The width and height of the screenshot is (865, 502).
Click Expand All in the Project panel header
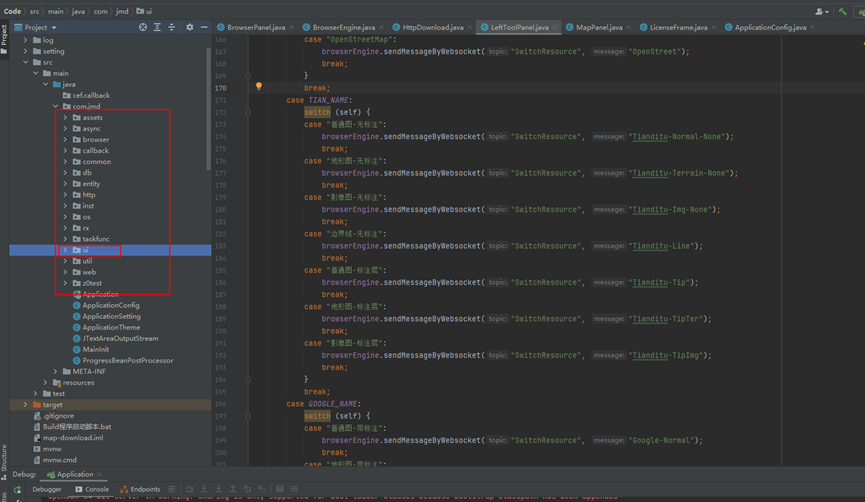pos(157,27)
